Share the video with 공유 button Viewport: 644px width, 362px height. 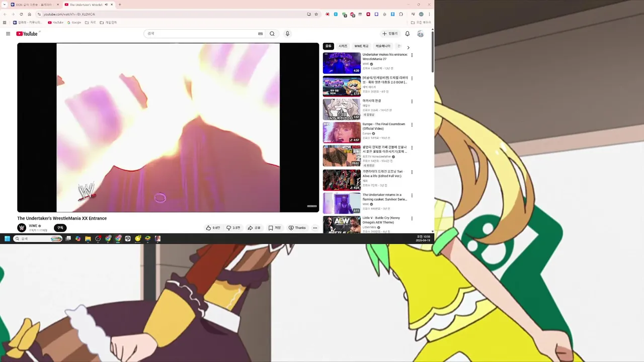[x=254, y=228]
